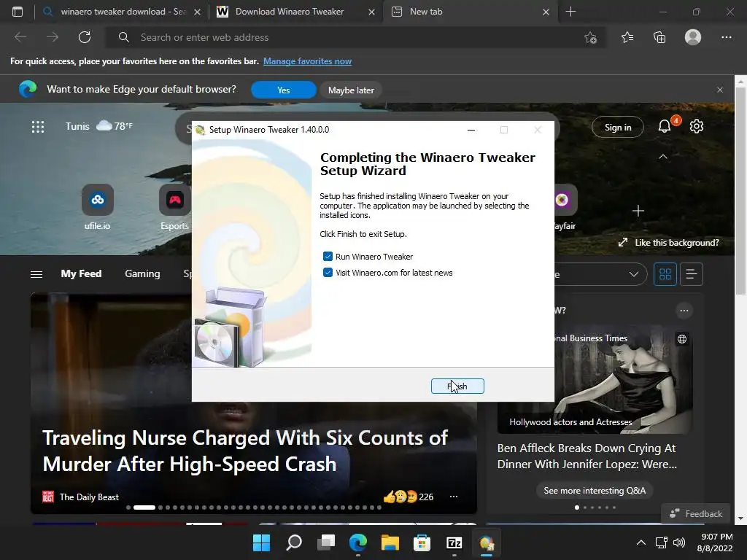Switch feed to list view
747x560 pixels.
(692, 274)
